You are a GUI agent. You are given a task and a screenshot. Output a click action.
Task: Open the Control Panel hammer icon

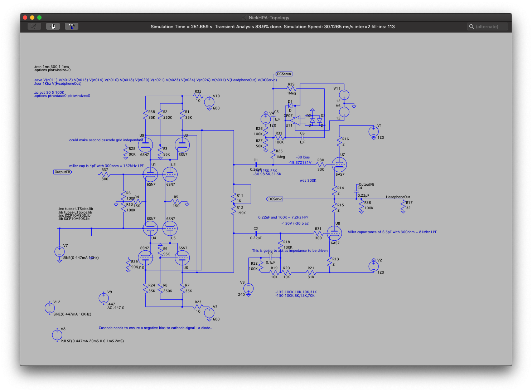pyautogui.click(x=72, y=26)
